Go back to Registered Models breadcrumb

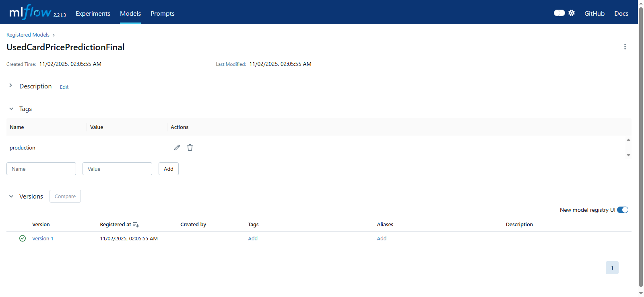pos(28,35)
